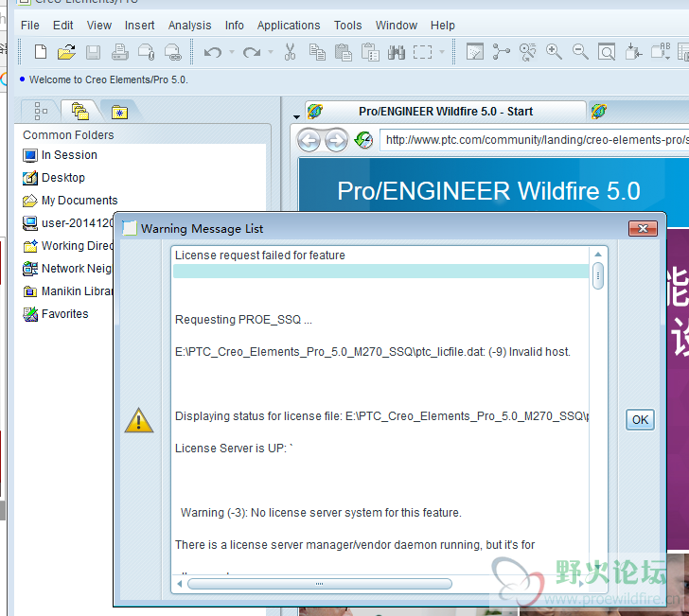Open the Analysis menu

(x=189, y=26)
